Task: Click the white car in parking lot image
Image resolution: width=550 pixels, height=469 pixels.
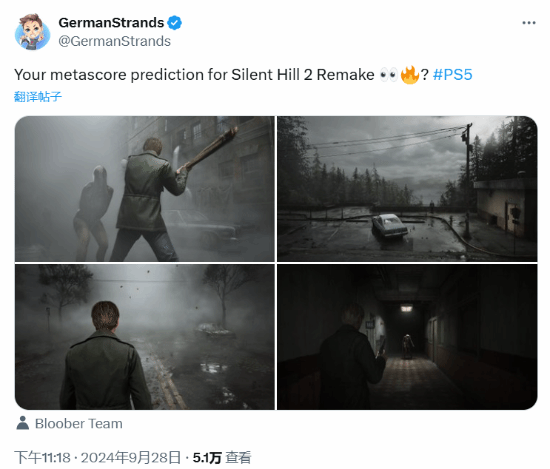Action: pos(389,225)
